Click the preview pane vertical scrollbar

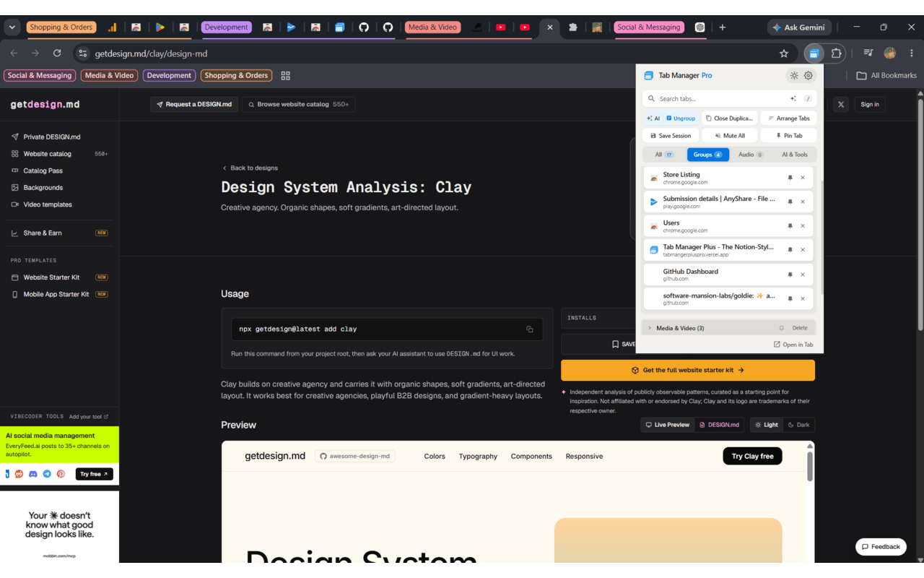coord(810,466)
